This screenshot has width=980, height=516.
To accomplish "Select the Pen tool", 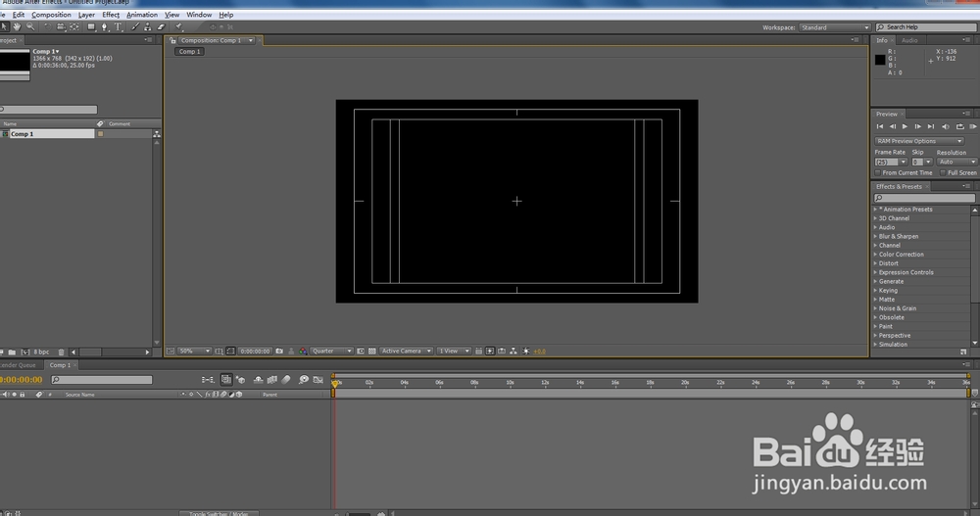I will 105,26.
